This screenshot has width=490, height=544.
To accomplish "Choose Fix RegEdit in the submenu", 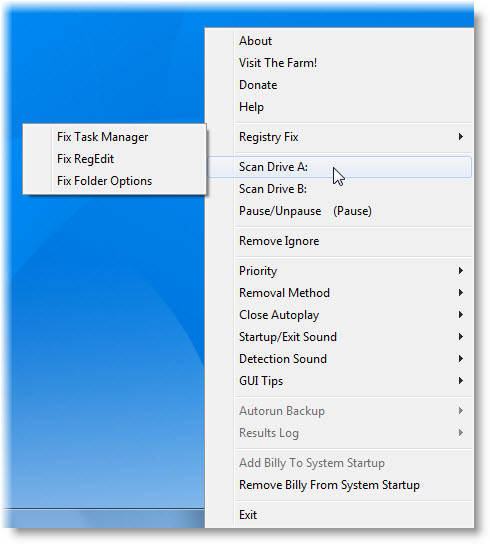I will point(115,159).
